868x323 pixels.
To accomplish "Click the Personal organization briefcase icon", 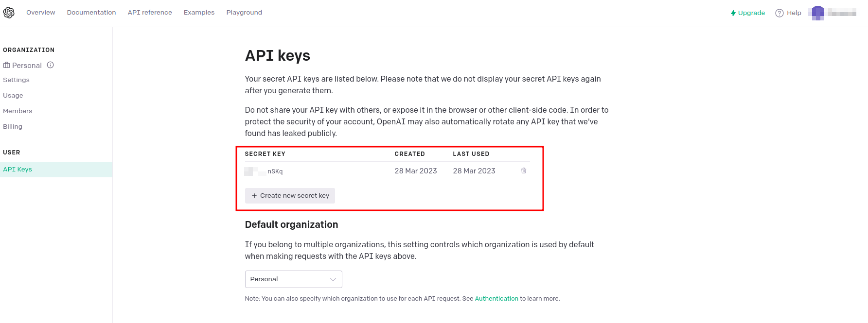I will coord(6,65).
